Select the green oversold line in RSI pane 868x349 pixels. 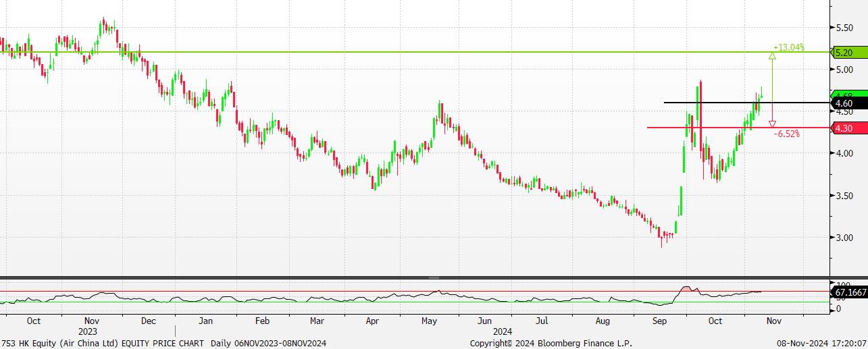415,302
